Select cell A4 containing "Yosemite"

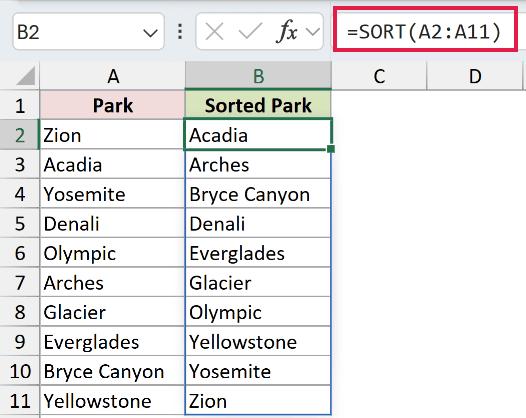[x=112, y=194]
